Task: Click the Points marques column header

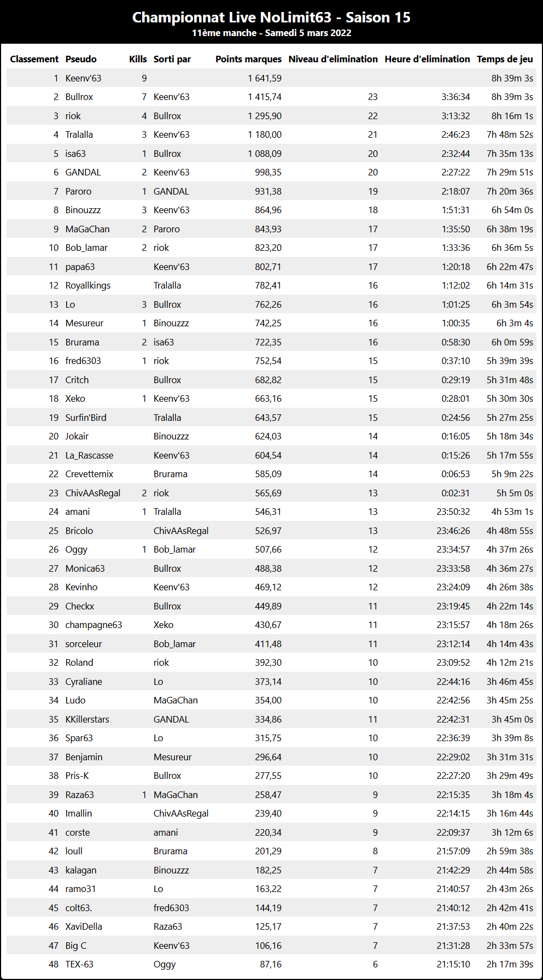Action: 248,59
